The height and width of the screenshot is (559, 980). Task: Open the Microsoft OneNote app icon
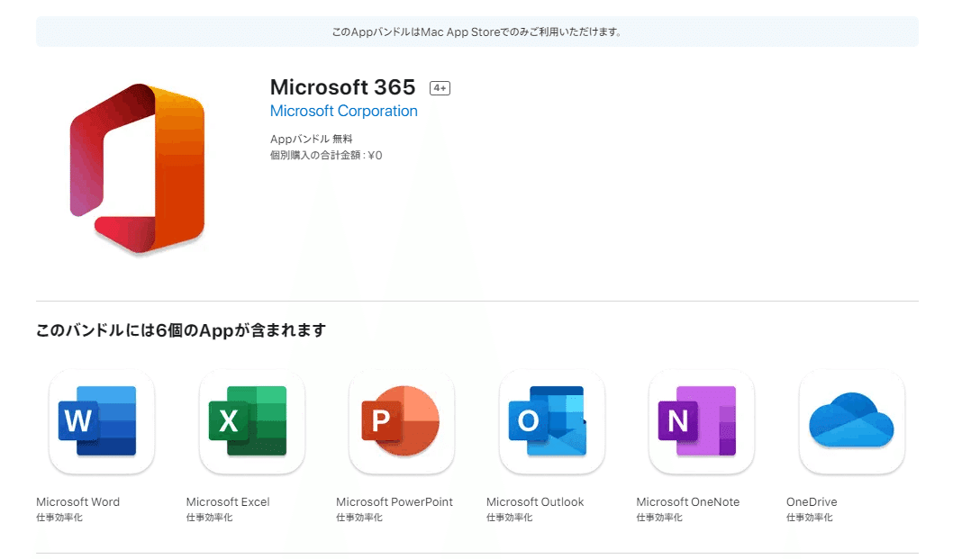pyautogui.click(x=702, y=421)
